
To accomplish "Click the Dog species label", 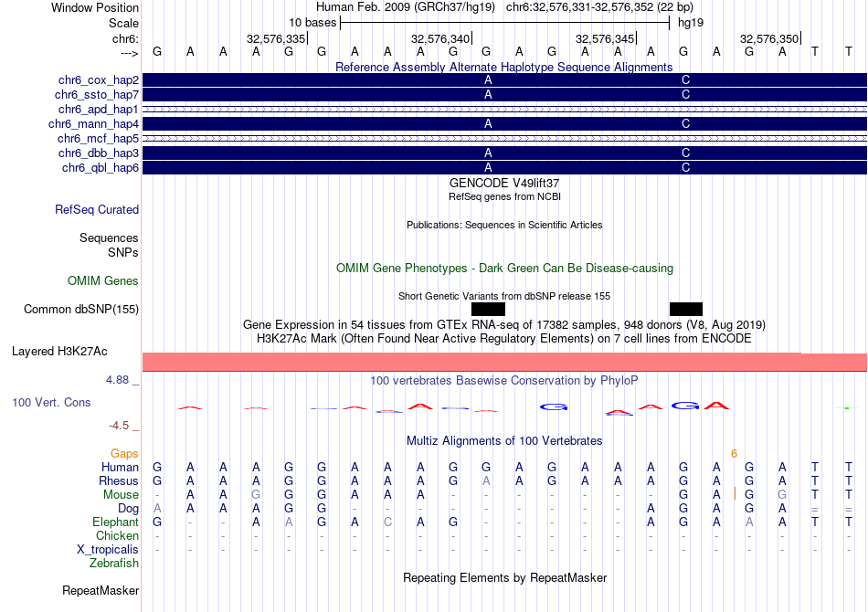I will [x=128, y=509].
